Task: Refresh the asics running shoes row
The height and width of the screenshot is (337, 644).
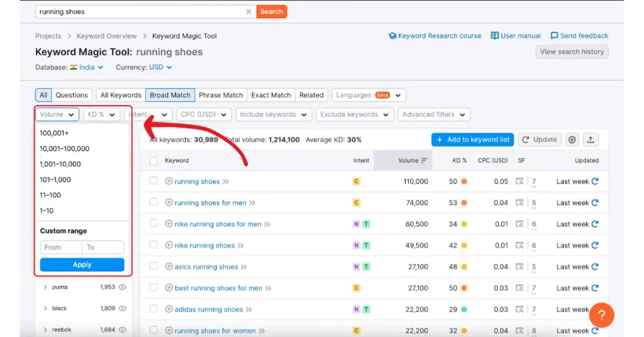Action: tap(595, 267)
